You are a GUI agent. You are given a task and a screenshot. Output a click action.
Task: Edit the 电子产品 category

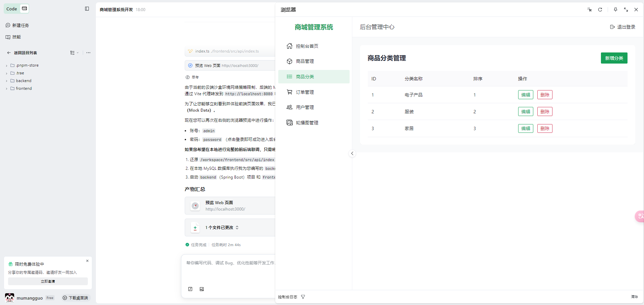pyautogui.click(x=525, y=95)
